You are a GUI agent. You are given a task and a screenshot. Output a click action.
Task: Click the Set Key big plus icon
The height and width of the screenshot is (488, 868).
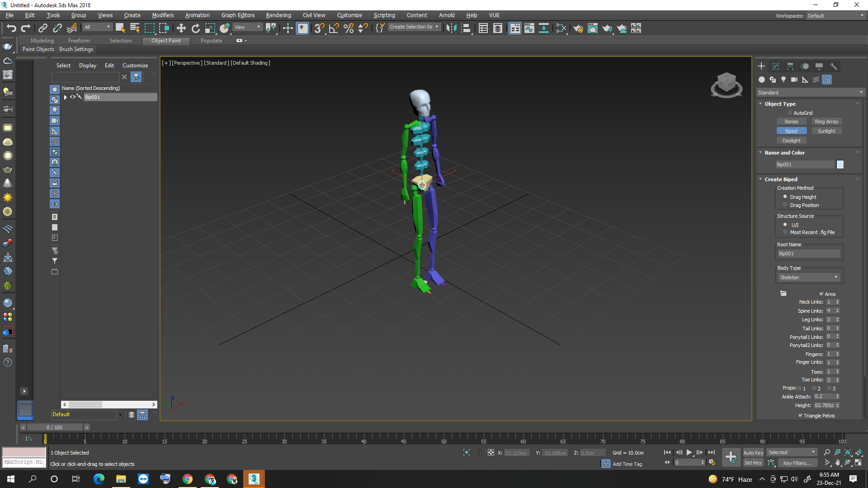click(x=731, y=457)
